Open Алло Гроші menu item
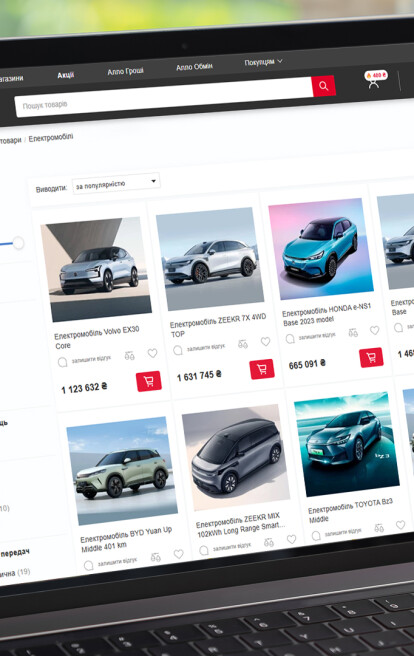This screenshot has width=414, height=656. tap(125, 71)
